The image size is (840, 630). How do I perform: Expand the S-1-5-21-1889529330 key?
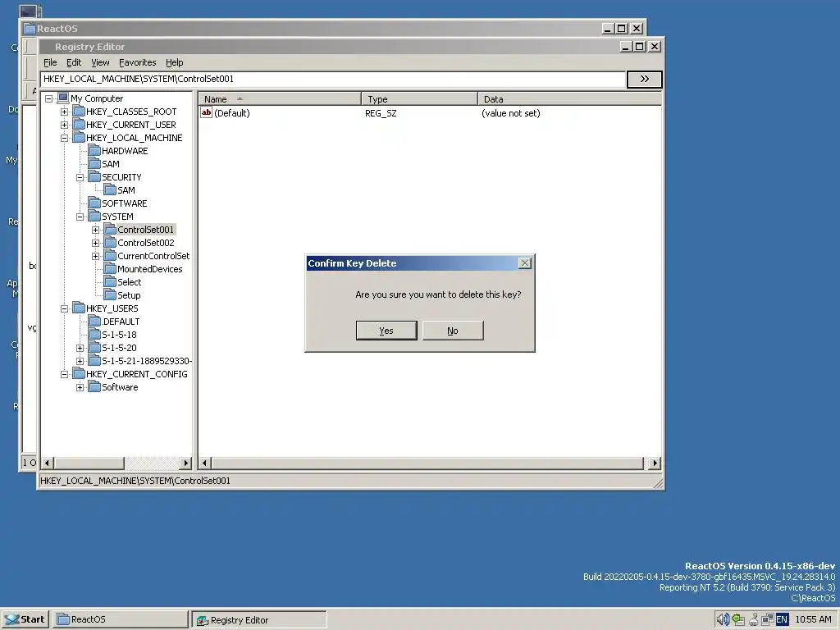point(80,361)
